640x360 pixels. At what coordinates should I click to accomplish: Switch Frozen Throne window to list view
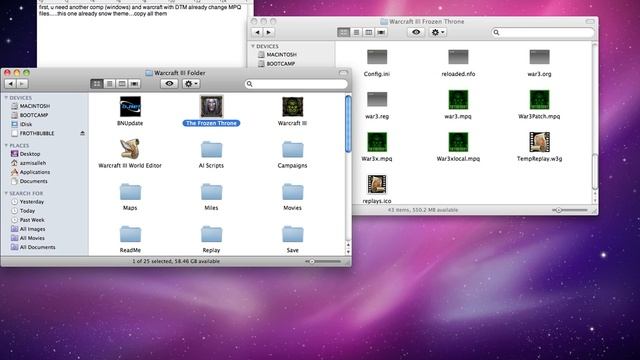click(356, 32)
